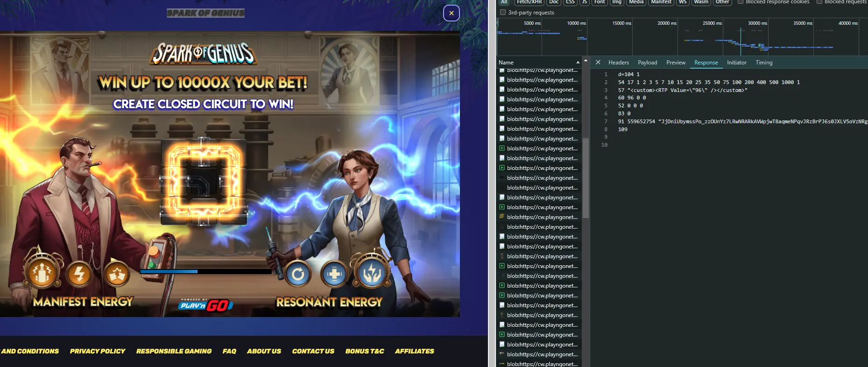Click response line starting '57 "<custom><RTP'
This screenshot has height=367, width=868.
(682, 90)
